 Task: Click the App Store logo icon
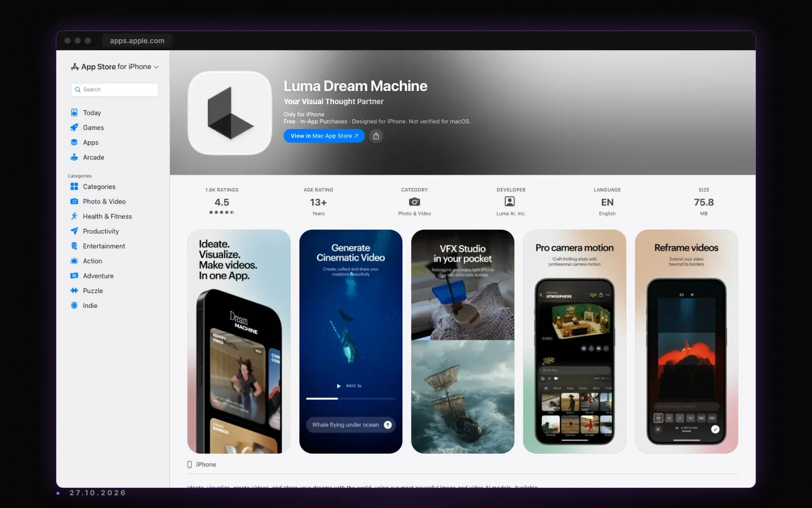pos(75,67)
